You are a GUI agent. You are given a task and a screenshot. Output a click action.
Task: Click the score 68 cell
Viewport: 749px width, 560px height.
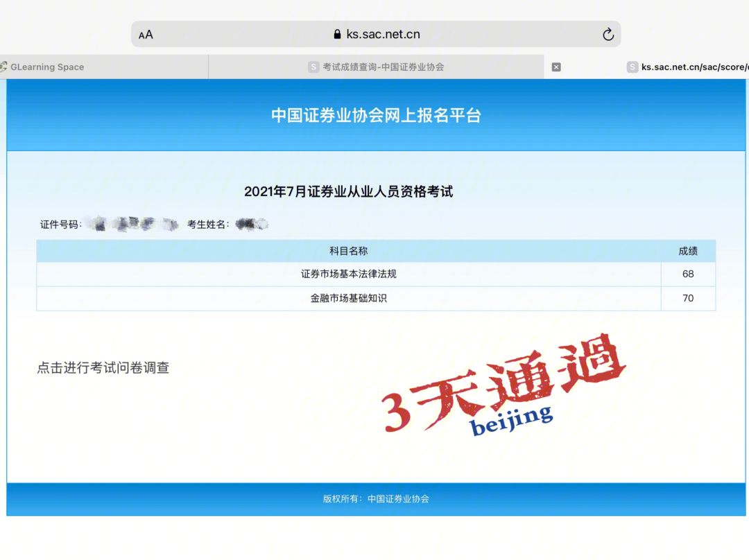(688, 274)
